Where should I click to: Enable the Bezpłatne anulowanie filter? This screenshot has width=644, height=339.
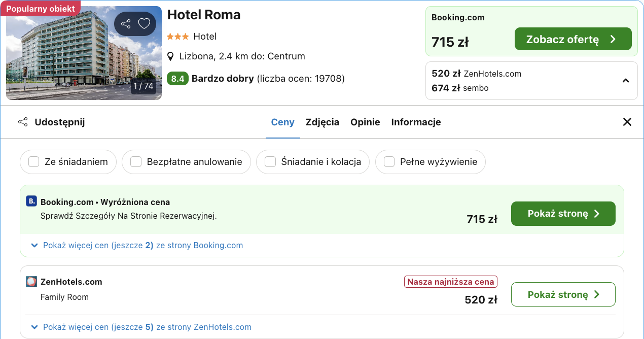135,161
